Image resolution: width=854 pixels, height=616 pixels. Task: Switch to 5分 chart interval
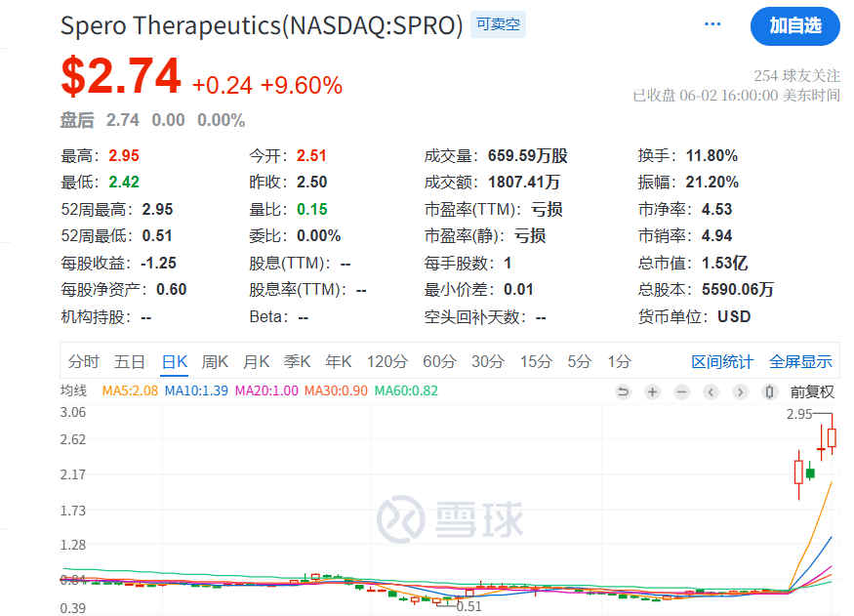580,361
